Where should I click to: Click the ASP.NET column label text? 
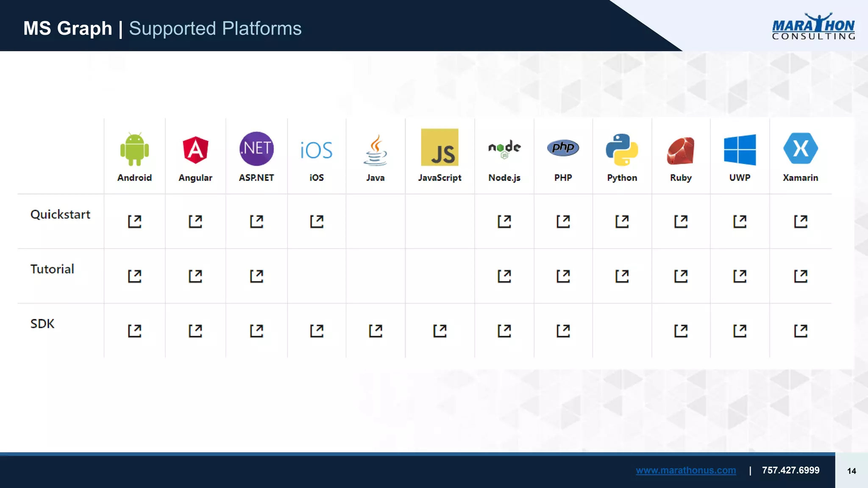(x=256, y=177)
